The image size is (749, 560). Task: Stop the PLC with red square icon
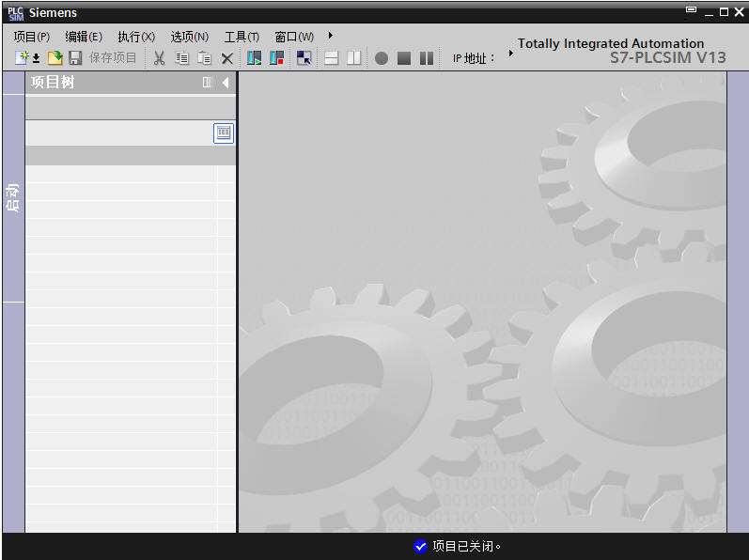pyautogui.click(x=277, y=58)
